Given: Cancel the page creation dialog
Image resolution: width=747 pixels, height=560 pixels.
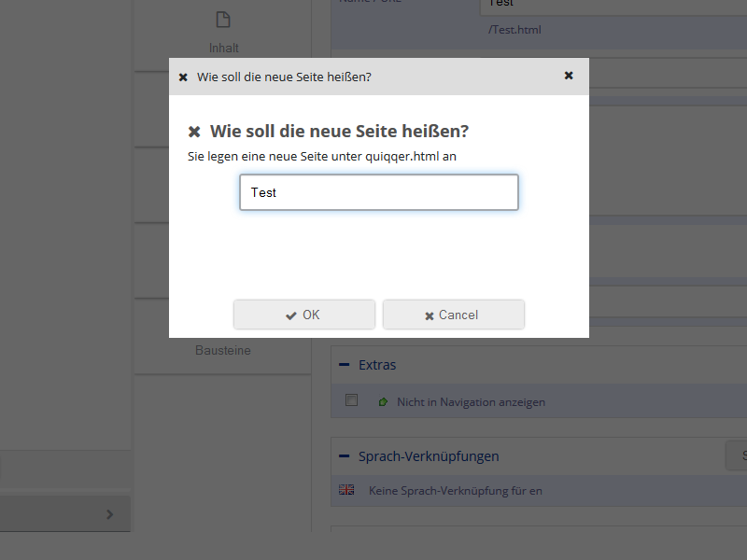Looking at the screenshot, I should pyautogui.click(x=453, y=315).
